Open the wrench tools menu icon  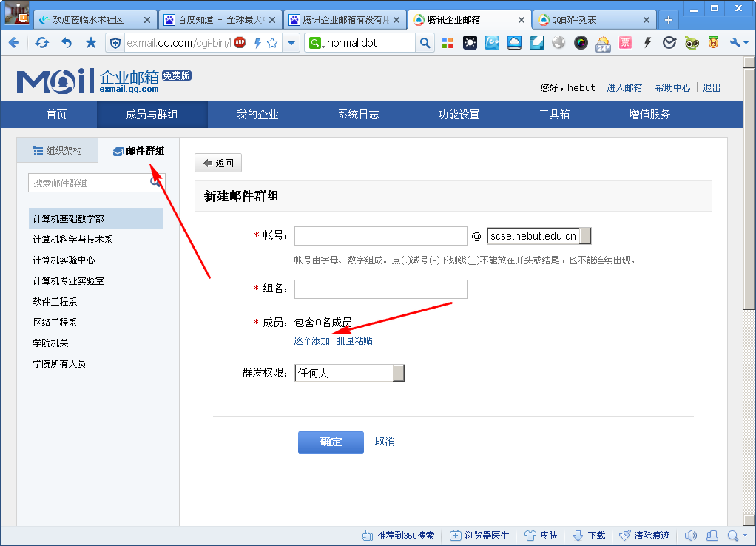738,43
